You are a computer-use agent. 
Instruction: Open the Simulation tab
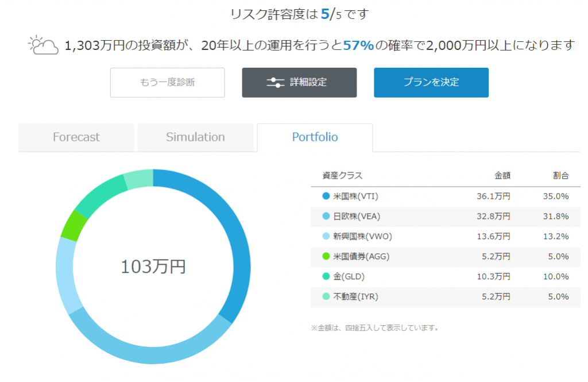195,137
